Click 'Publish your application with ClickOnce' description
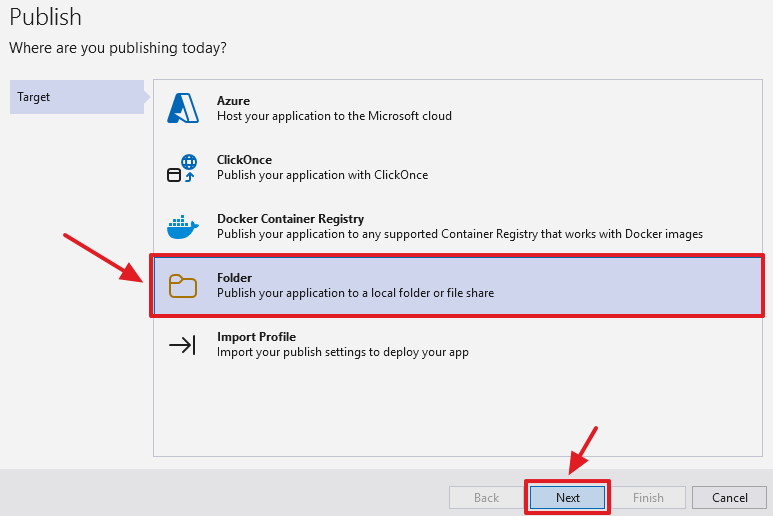Screen dimensions: 773x516 click(x=322, y=175)
